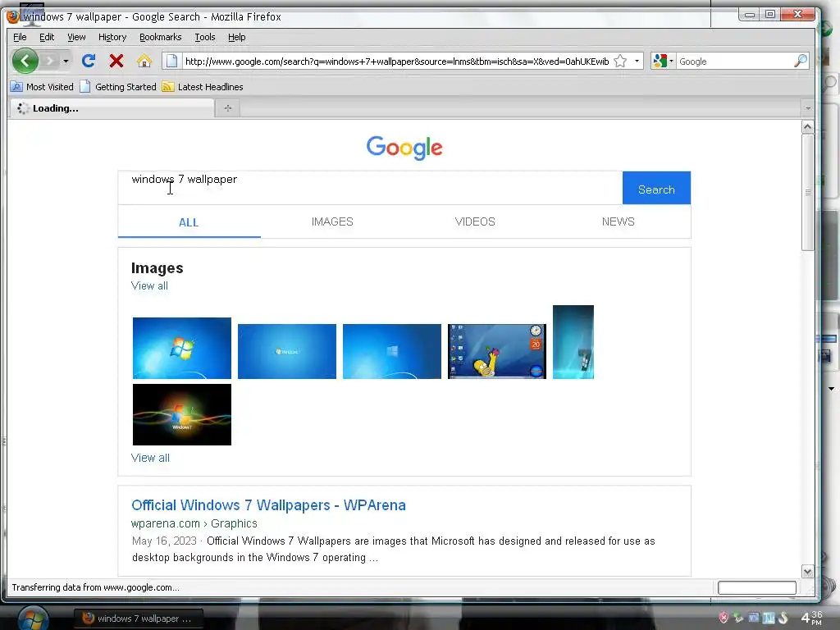Open the Tools menu
Screen dimensions: 840x630
[205, 37]
